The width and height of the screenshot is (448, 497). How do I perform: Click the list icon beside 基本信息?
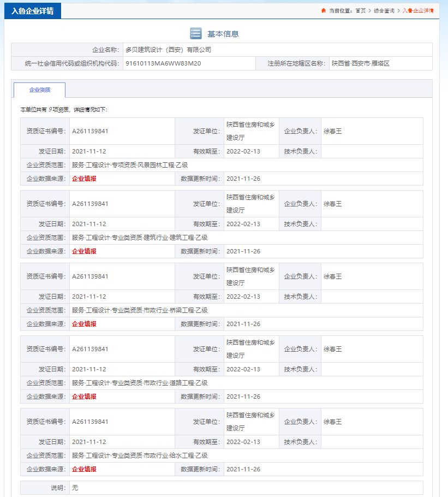(196, 33)
